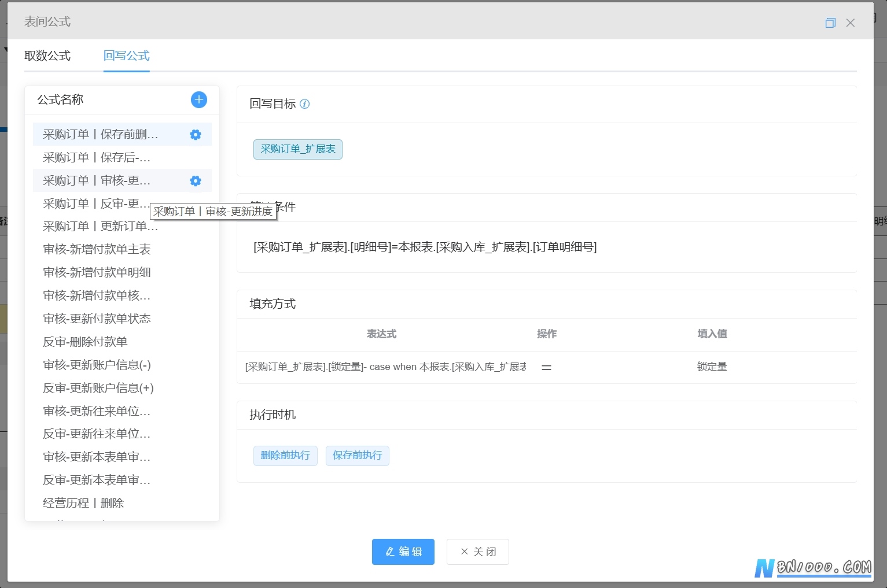The height and width of the screenshot is (588, 887).
Task: Open settings gear for 采购订单 | 保存前删… row
Action: click(196, 135)
